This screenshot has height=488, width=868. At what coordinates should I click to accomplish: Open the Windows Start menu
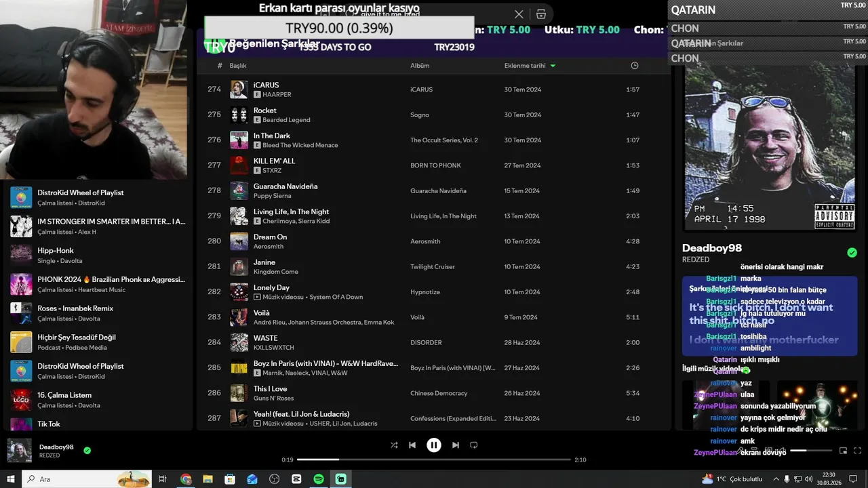[11, 479]
